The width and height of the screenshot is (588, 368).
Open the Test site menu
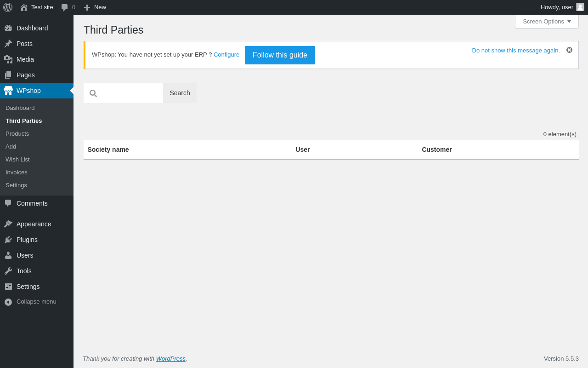[x=37, y=7]
